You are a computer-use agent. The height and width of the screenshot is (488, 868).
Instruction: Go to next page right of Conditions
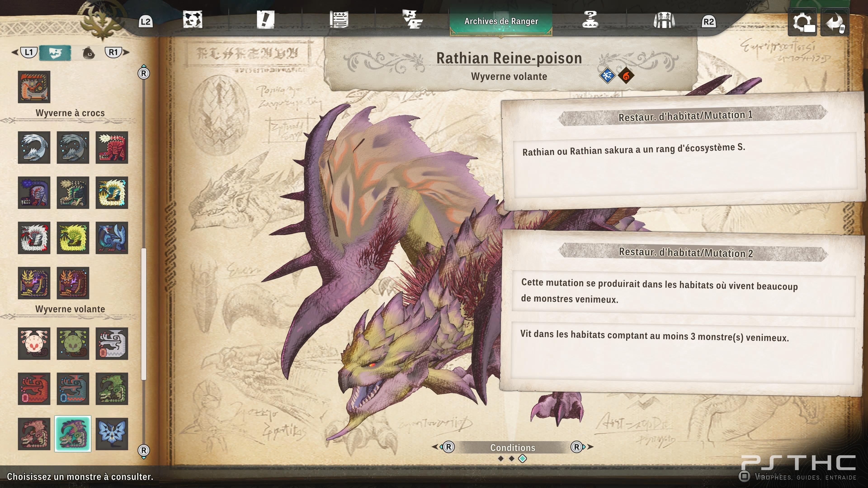pyautogui.click(x=582, y=447)
